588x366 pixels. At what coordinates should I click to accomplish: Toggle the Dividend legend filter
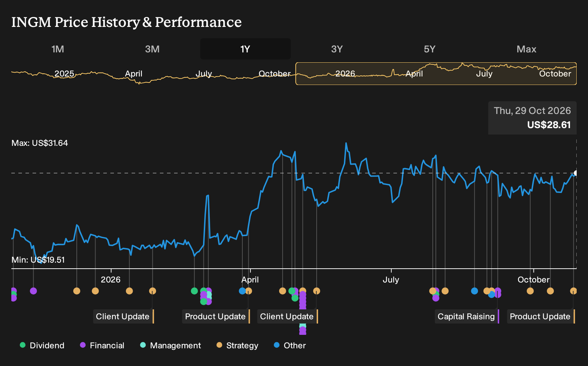coord(42,345)
